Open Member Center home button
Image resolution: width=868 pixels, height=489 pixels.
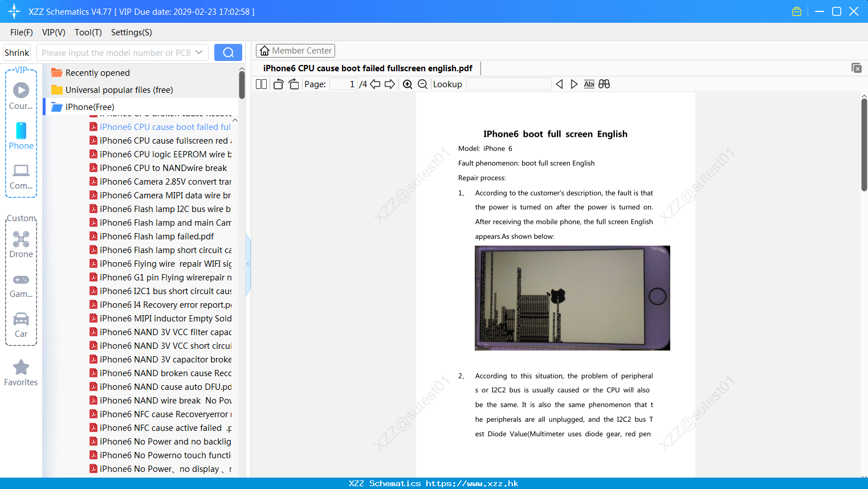295,51
